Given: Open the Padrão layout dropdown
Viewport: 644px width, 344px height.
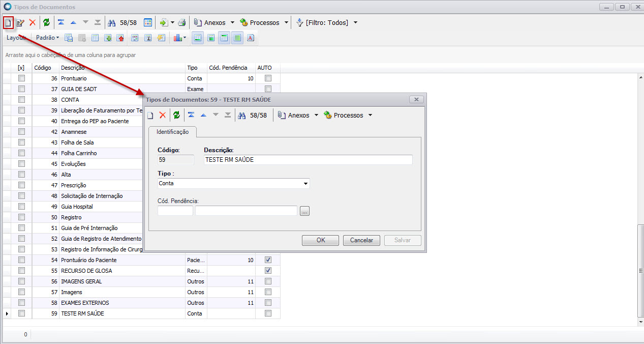Looking at the screenshot, I should click(47, 38).
